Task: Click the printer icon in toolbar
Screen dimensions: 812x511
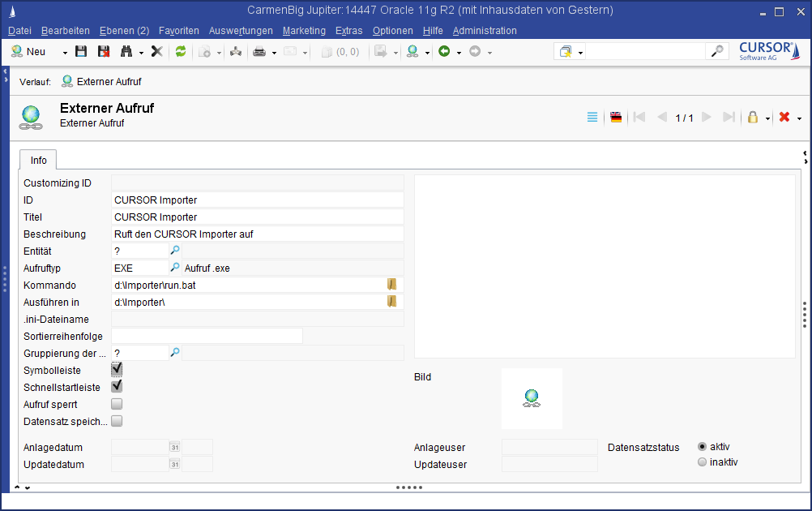Action: pos(259,52)
